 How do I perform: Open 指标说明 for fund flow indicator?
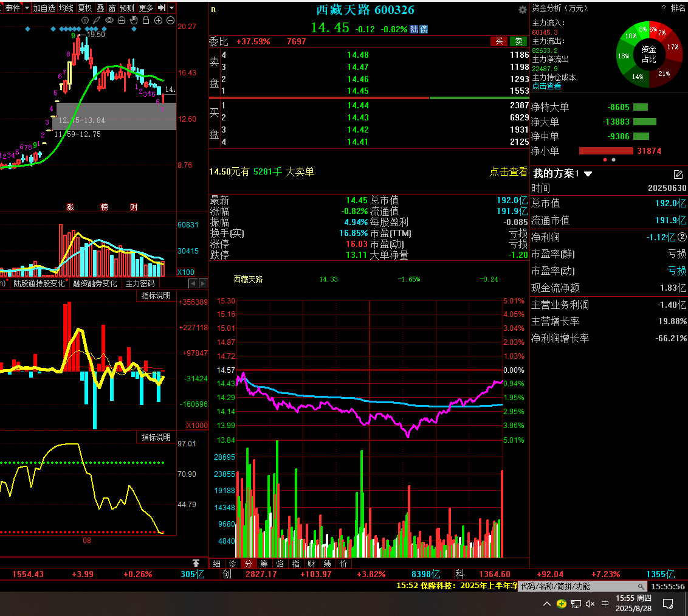(156, 296)
